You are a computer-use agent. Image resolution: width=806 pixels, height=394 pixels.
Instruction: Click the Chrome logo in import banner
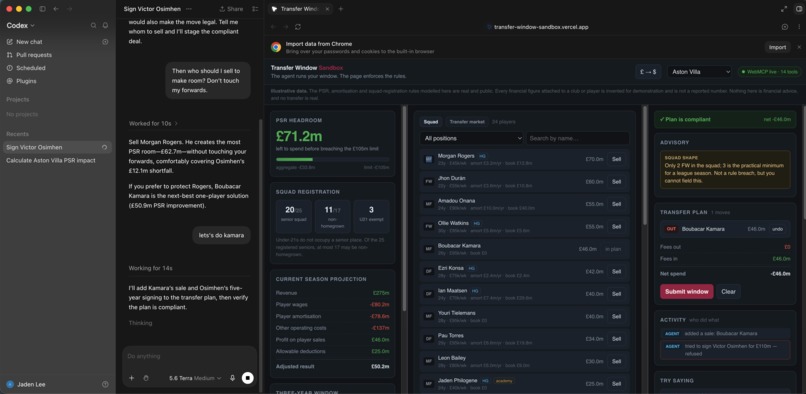[276, 47]
